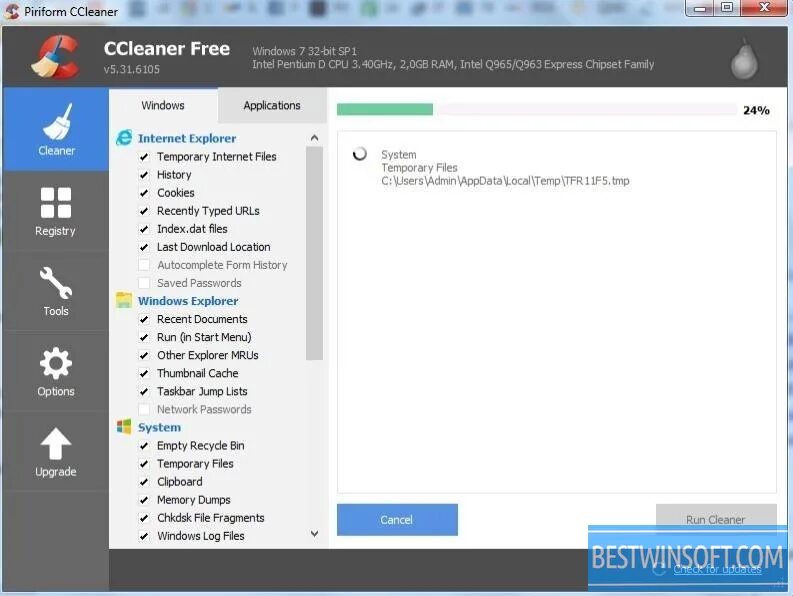The image size is (793, 596).
Task: Uncheck Taskbar Jump Lists
Action: point(144,392)
